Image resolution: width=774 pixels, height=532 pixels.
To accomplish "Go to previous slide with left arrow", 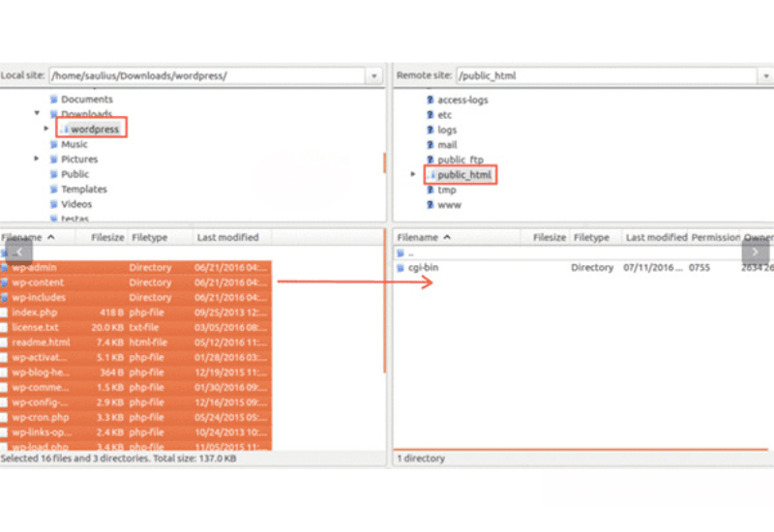I will pos(18,252).
